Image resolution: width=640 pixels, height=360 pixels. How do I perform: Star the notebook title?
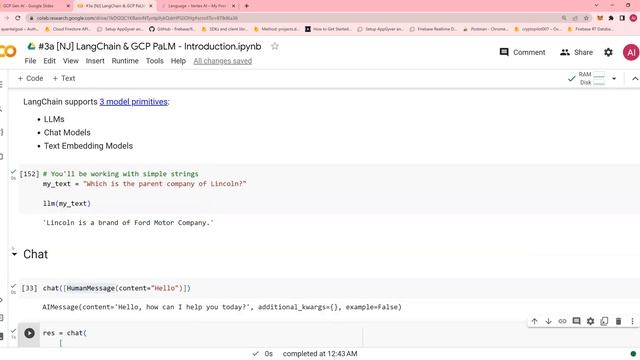pyautogui.click(x=275, y=46)
